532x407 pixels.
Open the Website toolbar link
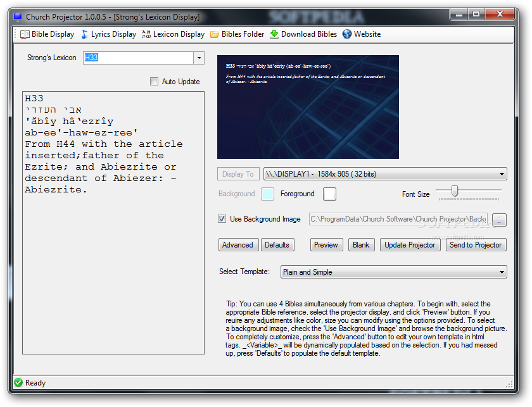[x=362, y=34]
